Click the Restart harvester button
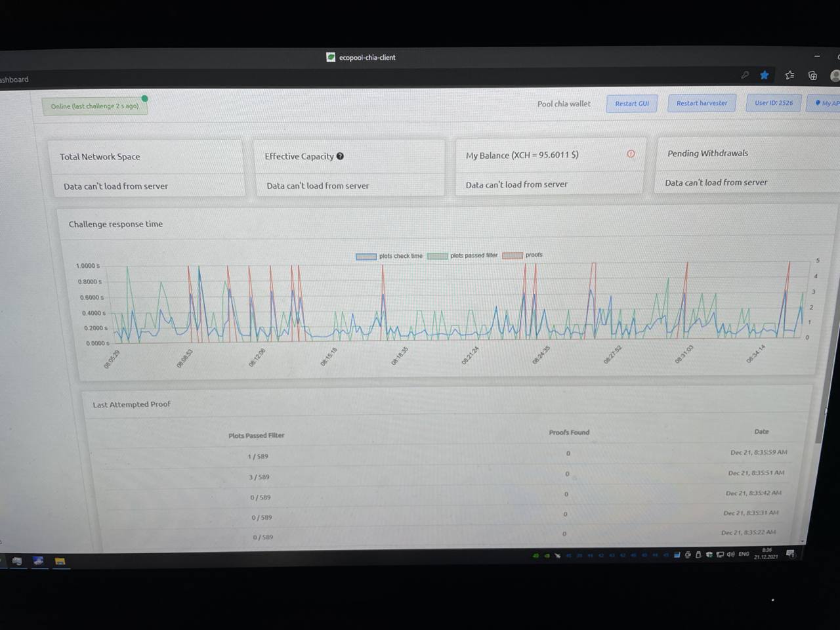Image resolution: width=840 pixels, height=630 pixels. pyautogui.click(x=702, y=103)
